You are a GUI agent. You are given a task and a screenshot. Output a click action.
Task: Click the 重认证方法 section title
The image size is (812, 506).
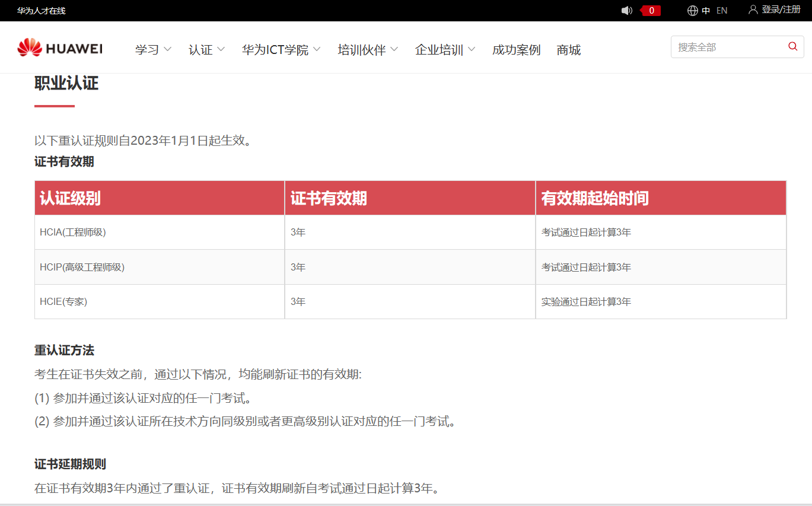(64, 350)
